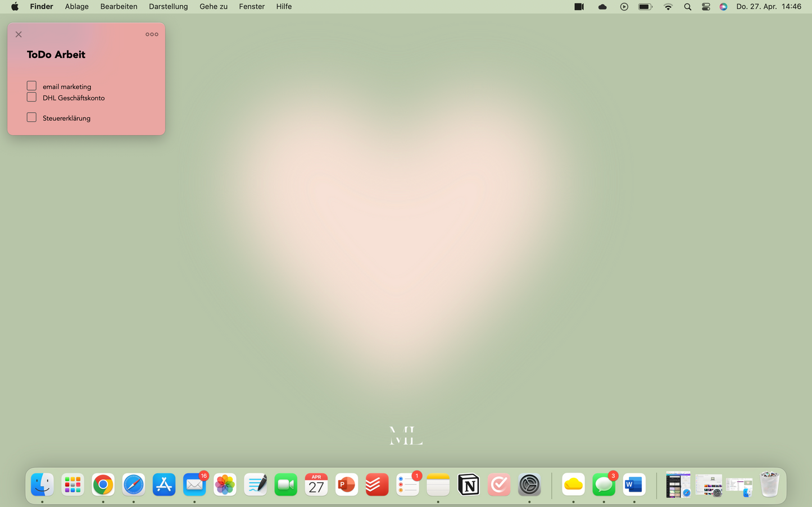This screenshot has width=812, height=507.
Task: Open the Messages app in the Dock
Action: 604,485
